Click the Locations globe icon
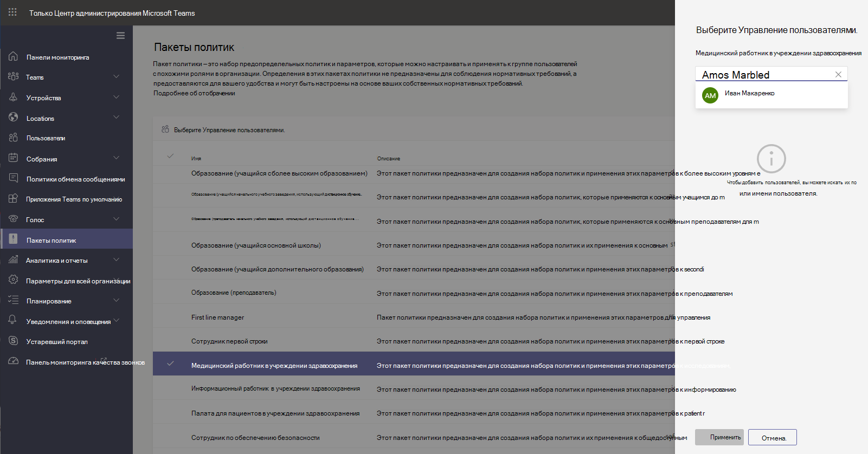The height and width of the screenshot is (454, 868). click(13, 118)
